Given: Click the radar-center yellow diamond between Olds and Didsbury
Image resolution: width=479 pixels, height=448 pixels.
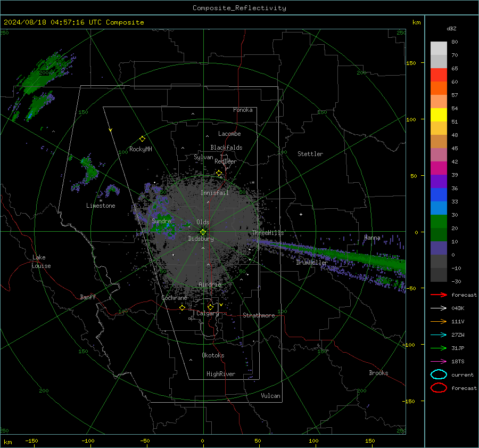Looking at the screenshot, I should tap(203, 232).
